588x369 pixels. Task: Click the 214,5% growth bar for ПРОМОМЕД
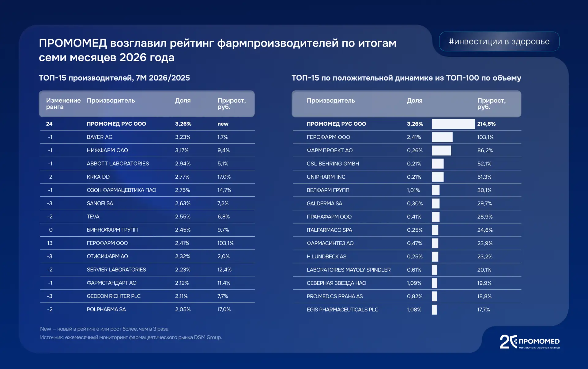453,124
